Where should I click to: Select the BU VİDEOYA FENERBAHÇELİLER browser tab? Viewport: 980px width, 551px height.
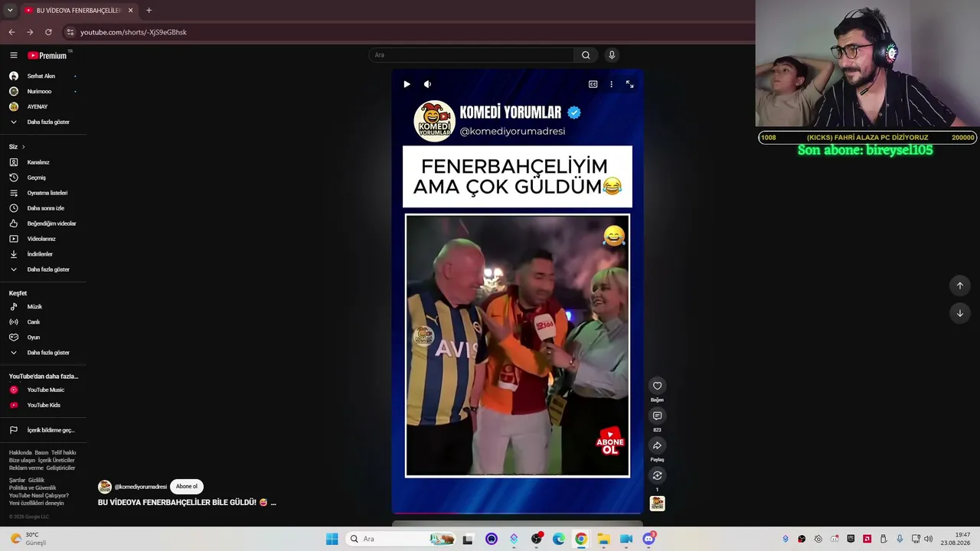pos(77,10)
